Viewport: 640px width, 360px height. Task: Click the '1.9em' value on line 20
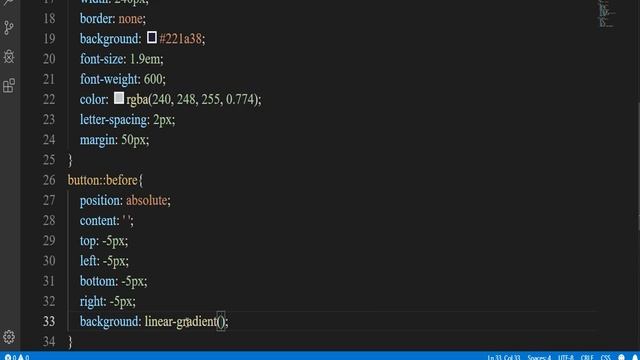[144, 59]
